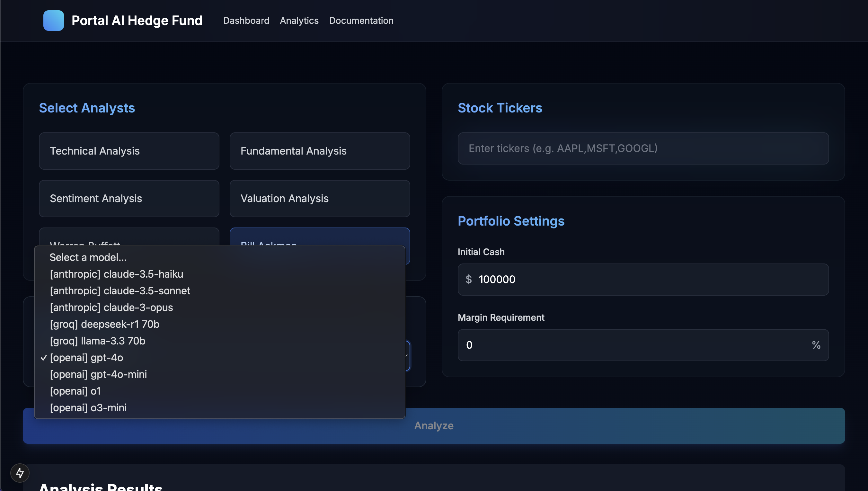Open the Documentation link
Viewport: 868px width, 491px height.
point(361,21)
